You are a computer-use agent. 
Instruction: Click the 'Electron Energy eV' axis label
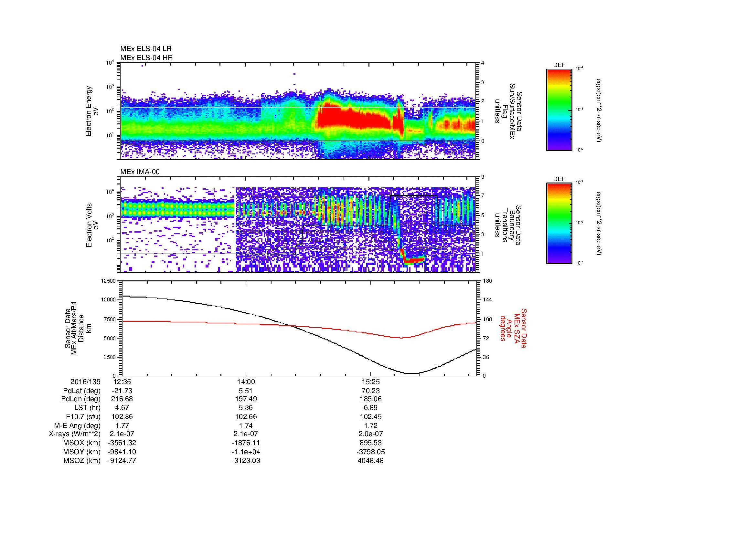coord(92,111)
